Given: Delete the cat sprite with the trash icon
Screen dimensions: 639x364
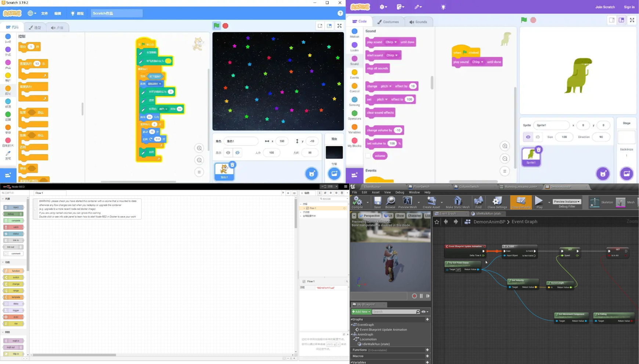Looking at the screenshot, I should [232, 165].
